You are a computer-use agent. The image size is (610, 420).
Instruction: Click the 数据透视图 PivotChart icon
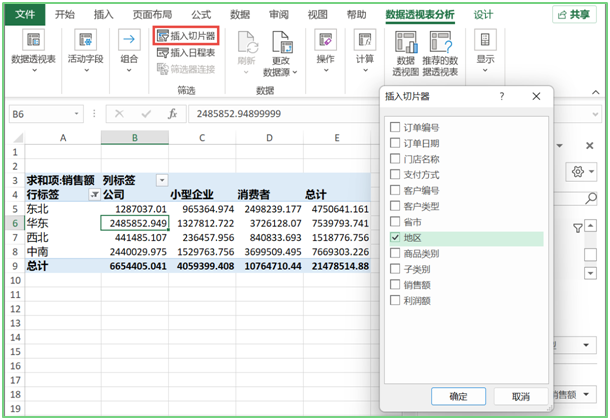click(406, 42)
